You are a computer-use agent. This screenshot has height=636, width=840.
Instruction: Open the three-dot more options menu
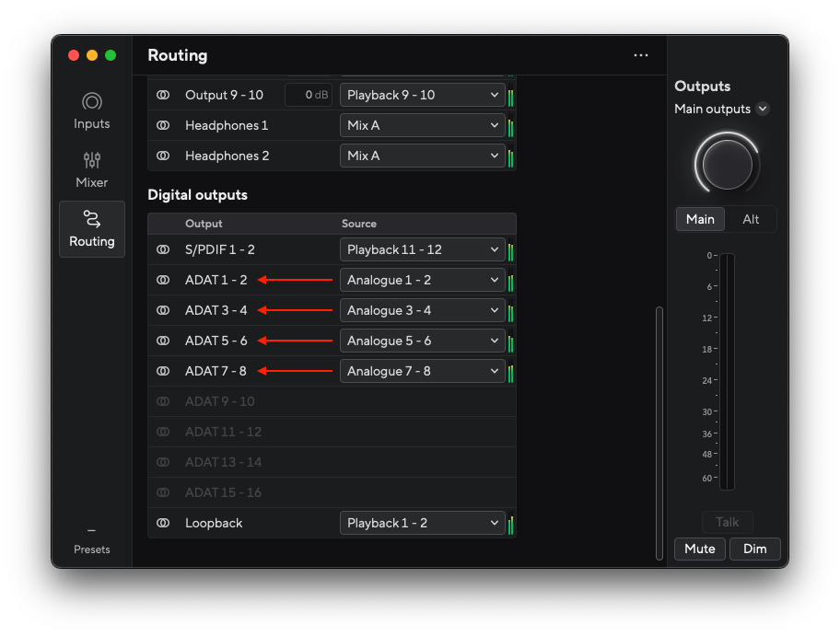(x=641, y=55)
